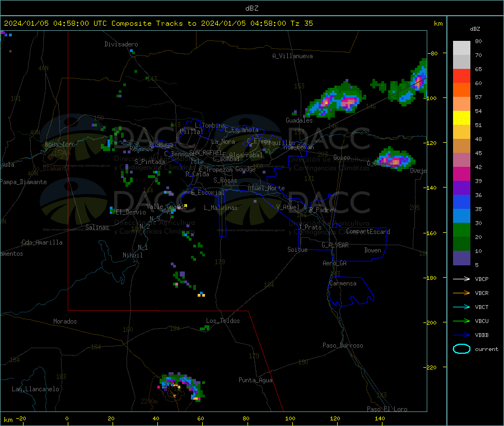Screen dimensions: 504x426
Task: Click the Cda_Amarilla label
Action: (x=42, y=242)
